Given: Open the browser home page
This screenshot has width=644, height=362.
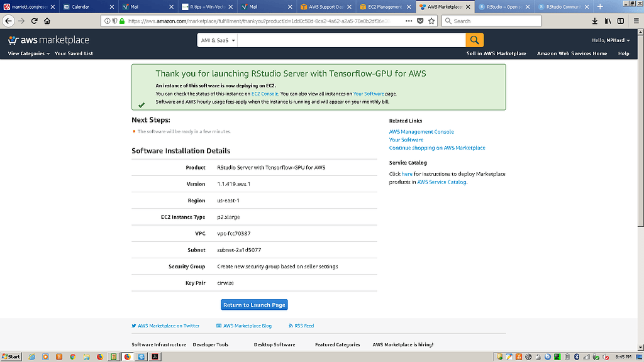Looking at the screenshot, I should coord(47,21).
